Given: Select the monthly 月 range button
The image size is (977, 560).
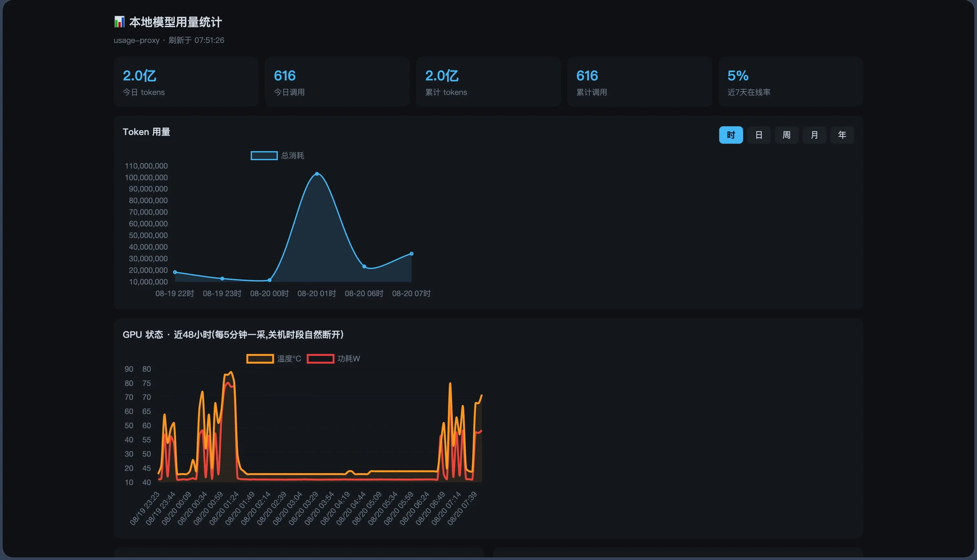Looking at the screenshot, I should click(814, 135).
